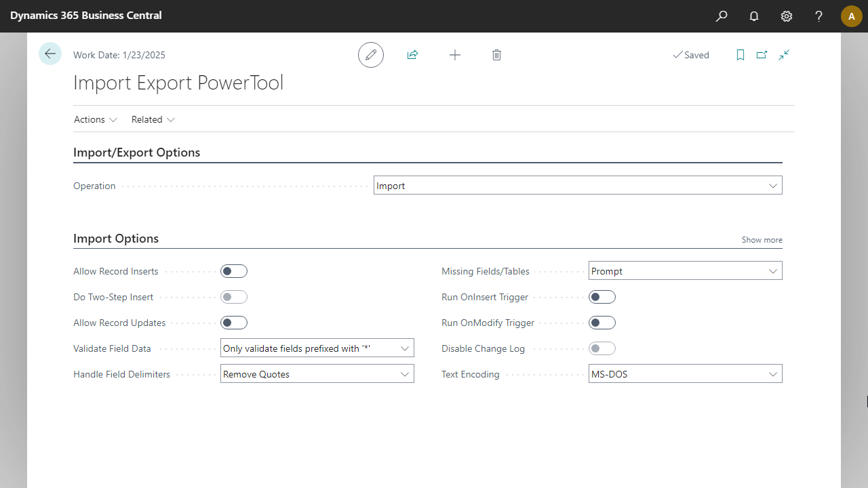
Task: Create new record with plus icon
Action: pos(455,55)
